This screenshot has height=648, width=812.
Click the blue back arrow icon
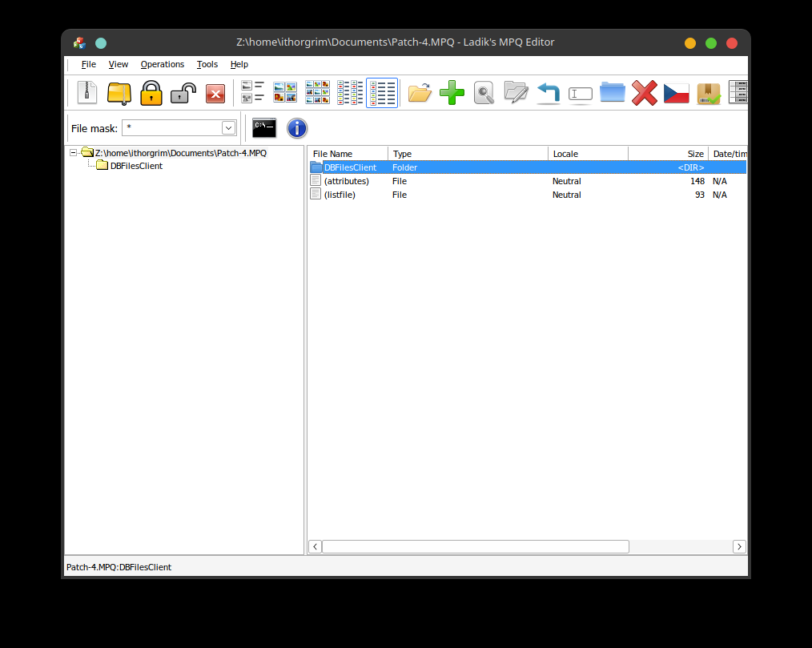click(548, 93)
